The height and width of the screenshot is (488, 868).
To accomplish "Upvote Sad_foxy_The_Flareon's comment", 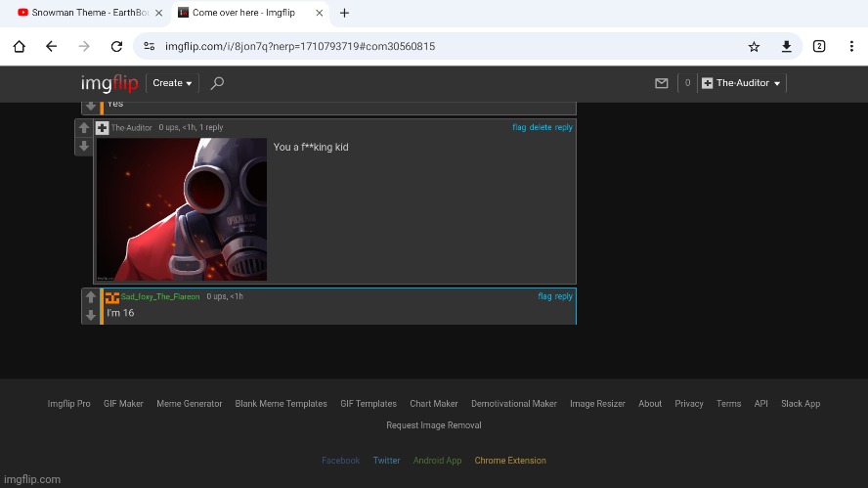I will [91, 297].
